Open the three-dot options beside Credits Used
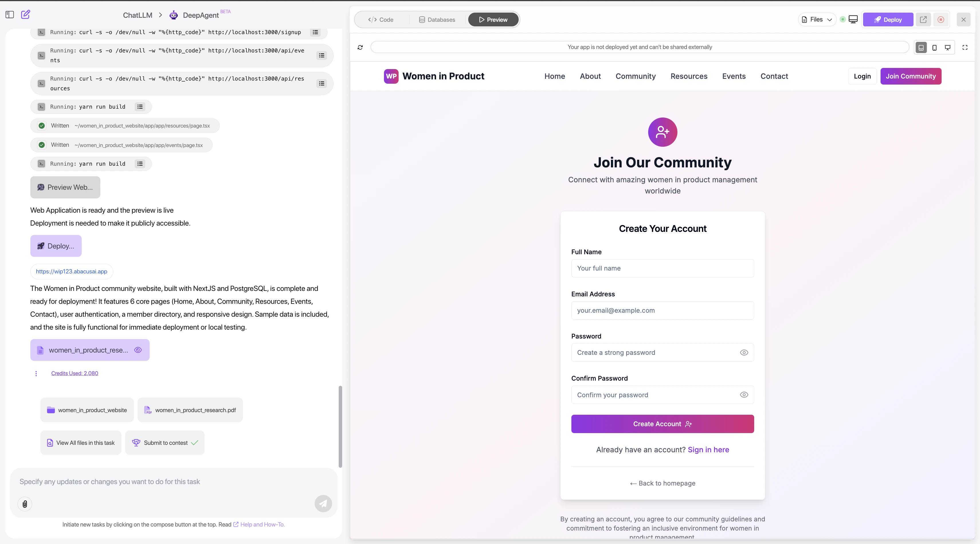980x544 pixels. (36, 373)
